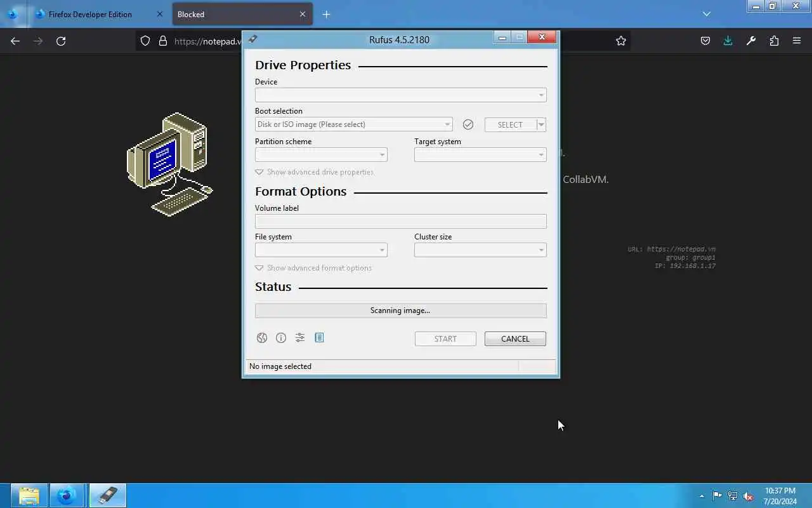The width and height of the screenshot is (812, 508).
Task: Expand Show advanced format options
Action: pos(313,268)
